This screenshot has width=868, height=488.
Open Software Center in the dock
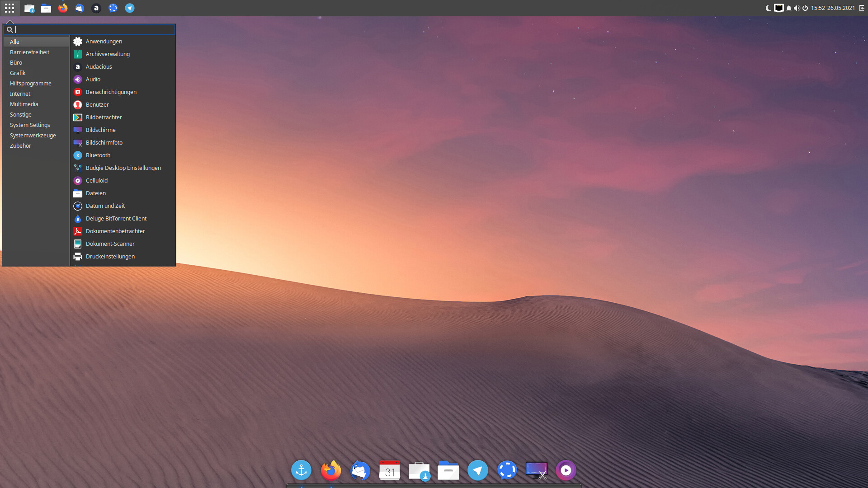pyautogui.click(x=419, y=470)
